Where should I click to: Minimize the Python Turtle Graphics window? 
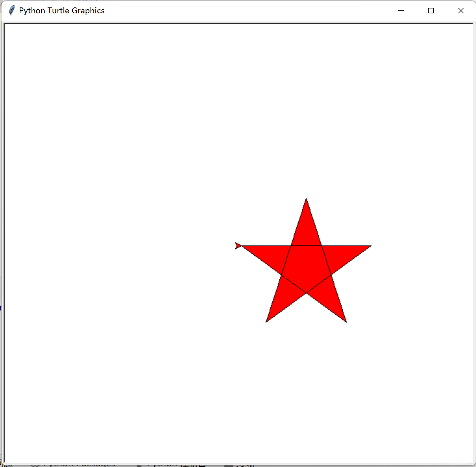click(401, 11)
